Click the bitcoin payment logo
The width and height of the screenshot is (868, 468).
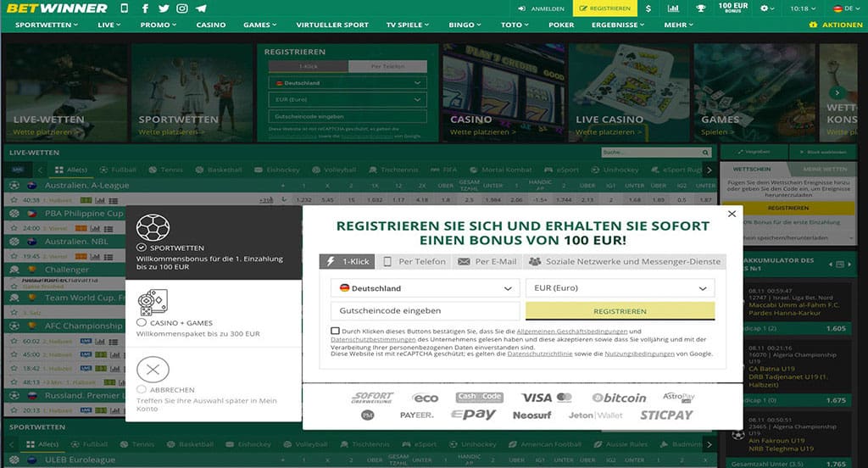pos(619,398)
